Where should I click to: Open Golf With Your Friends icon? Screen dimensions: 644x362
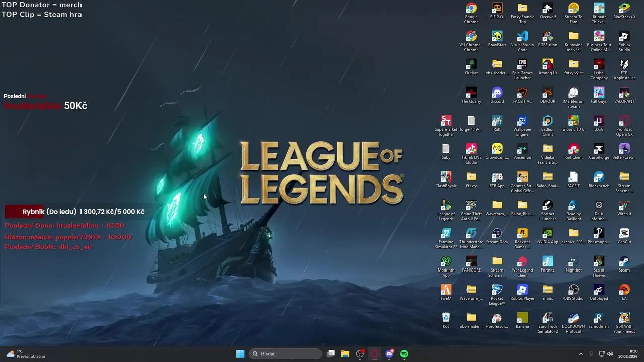click(624, 323)
